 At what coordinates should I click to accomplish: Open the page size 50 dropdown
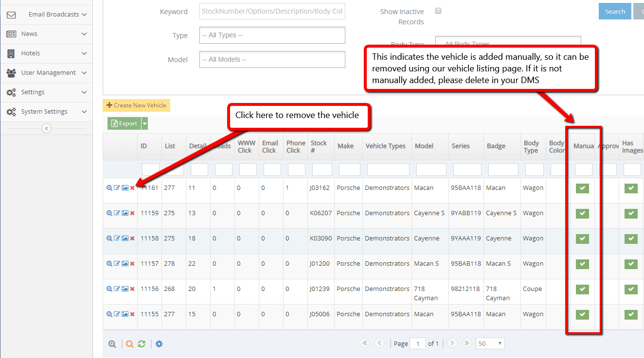pyautogui.click(x=490, y=343)
